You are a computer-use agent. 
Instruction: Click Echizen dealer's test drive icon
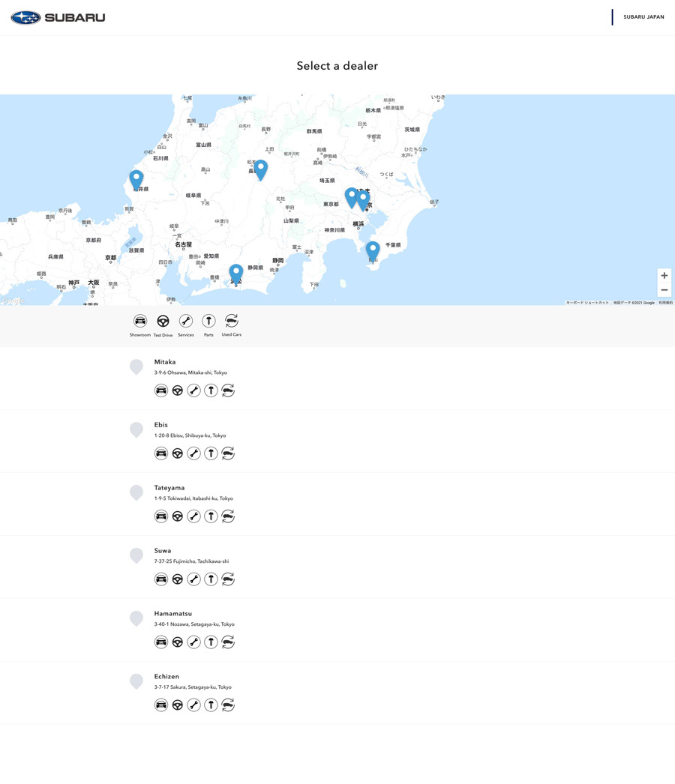pyautogui.click(x=178, y=705)
